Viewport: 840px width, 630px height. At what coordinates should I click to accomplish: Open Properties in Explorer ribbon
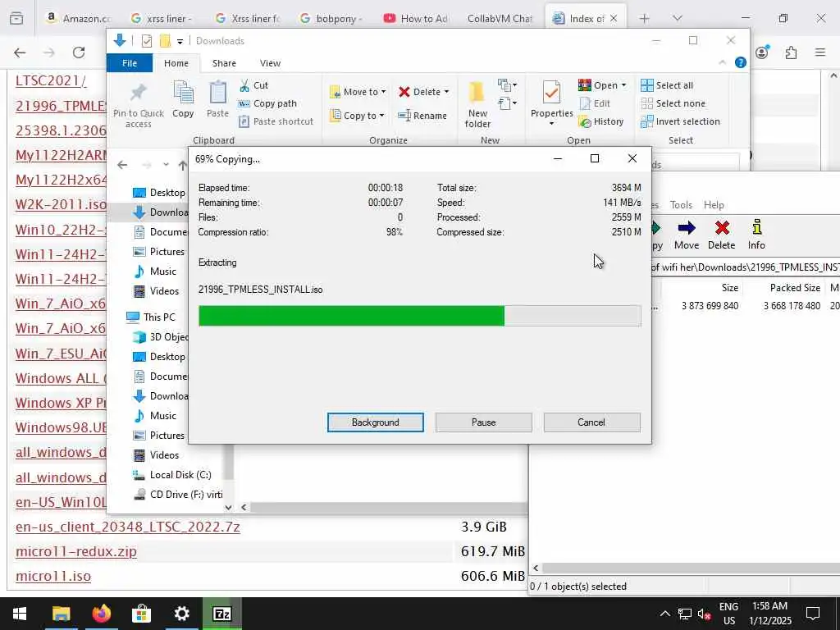(x=552, y=103)
